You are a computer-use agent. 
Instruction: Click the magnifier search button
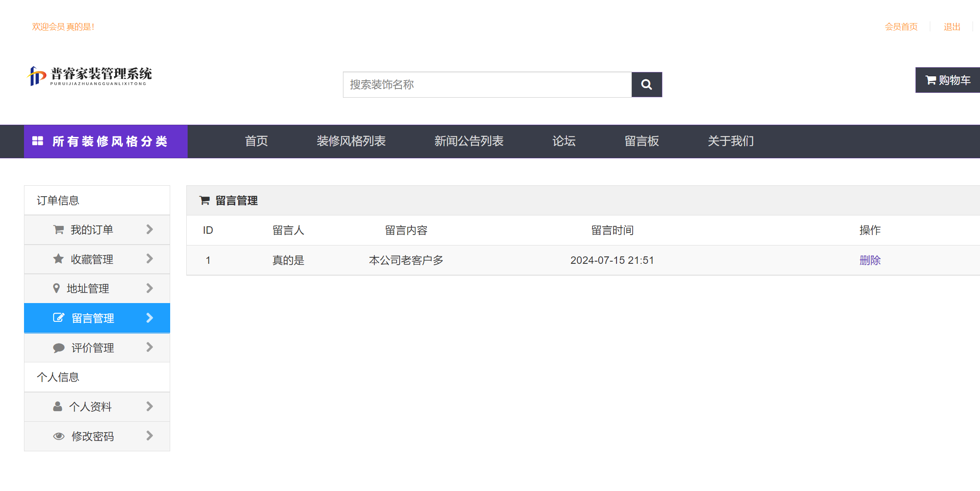click(647, 85)
